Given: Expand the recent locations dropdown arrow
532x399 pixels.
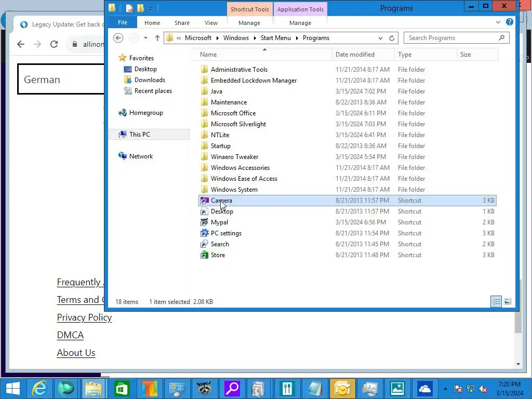Looking at the screenshot, I should click(145, 38).
